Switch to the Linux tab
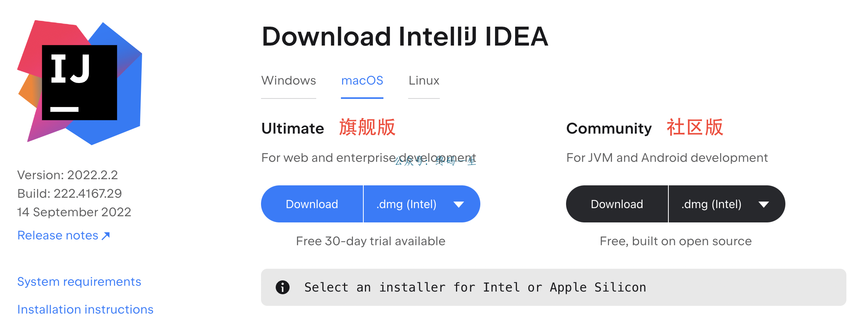This screenshot has width=868, height=329. 424,81
